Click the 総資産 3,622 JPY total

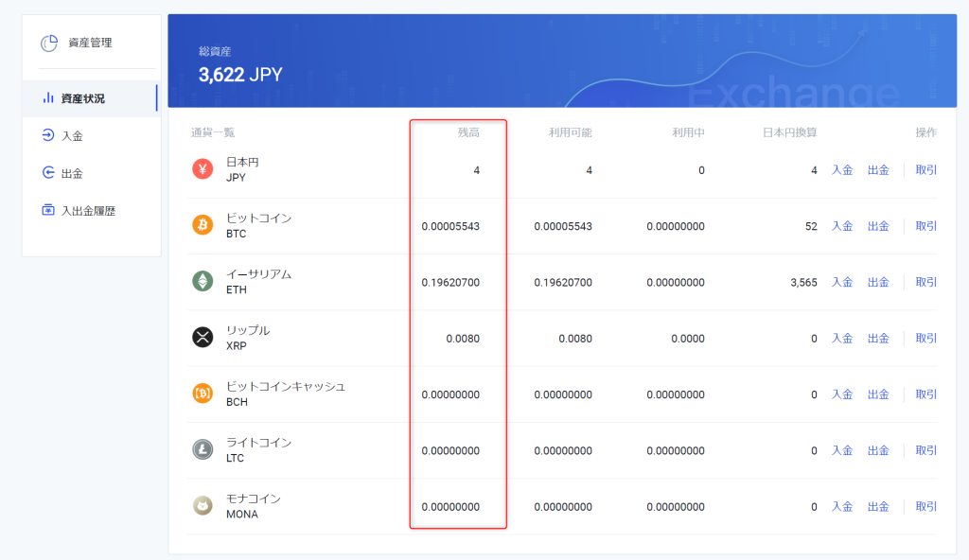[240, 74]
